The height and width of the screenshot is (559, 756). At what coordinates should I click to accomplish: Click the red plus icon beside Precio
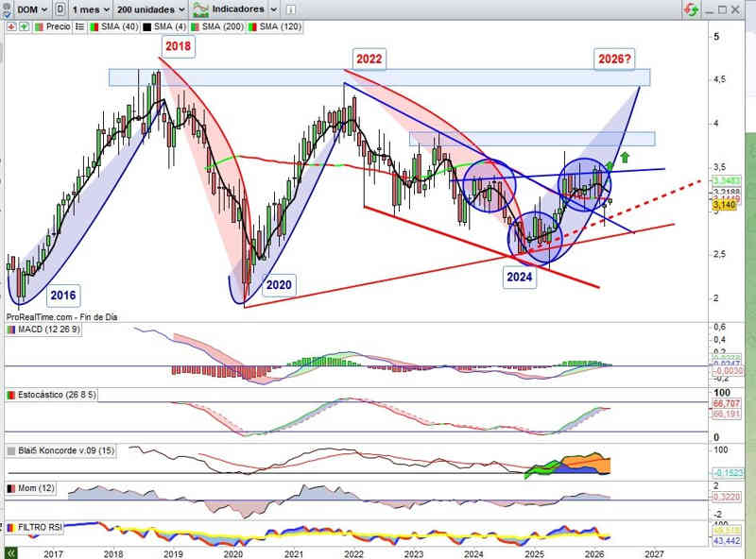[x=10, y=27]
